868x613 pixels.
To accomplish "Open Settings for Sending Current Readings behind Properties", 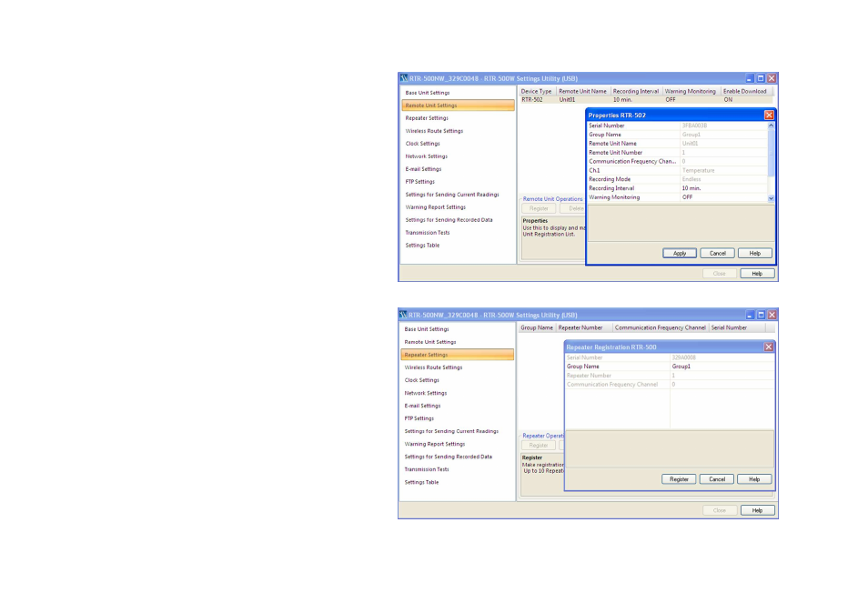I will 451,195.
